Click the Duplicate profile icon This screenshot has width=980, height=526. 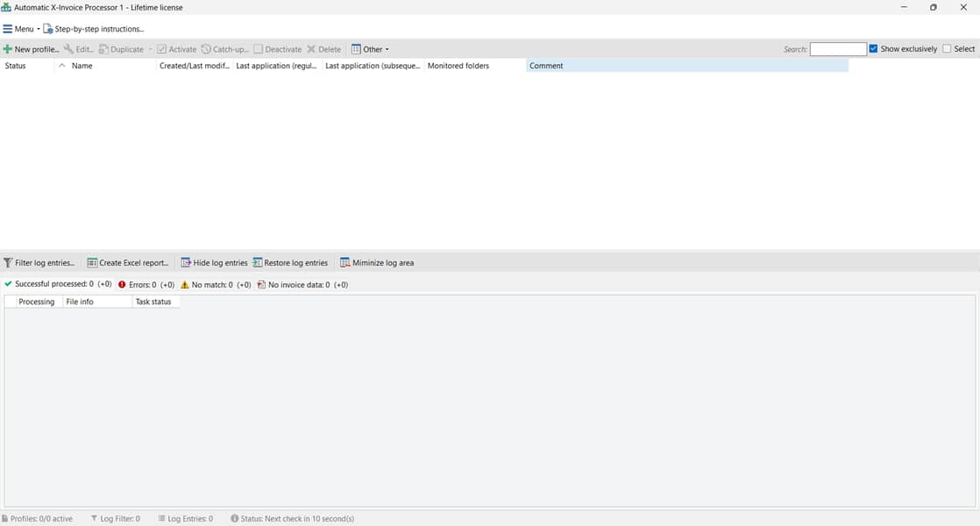(x=103, y=49)
